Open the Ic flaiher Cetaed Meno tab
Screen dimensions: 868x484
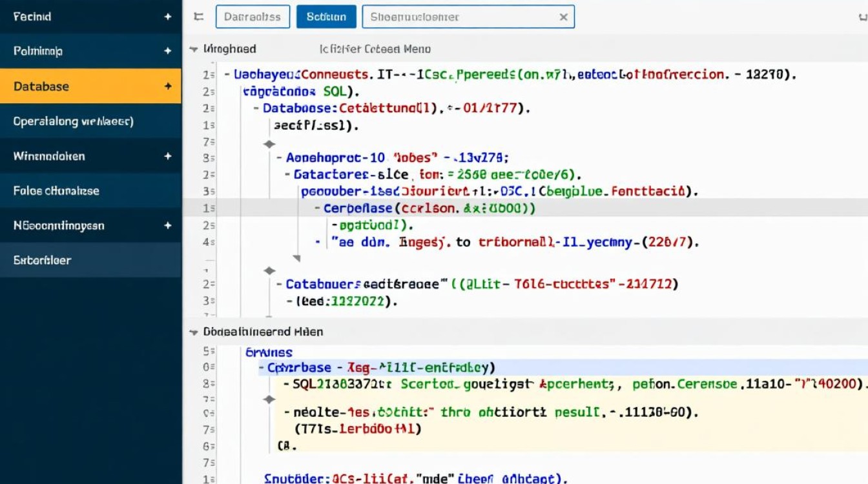pyautogui.click(x=375, y=49)
